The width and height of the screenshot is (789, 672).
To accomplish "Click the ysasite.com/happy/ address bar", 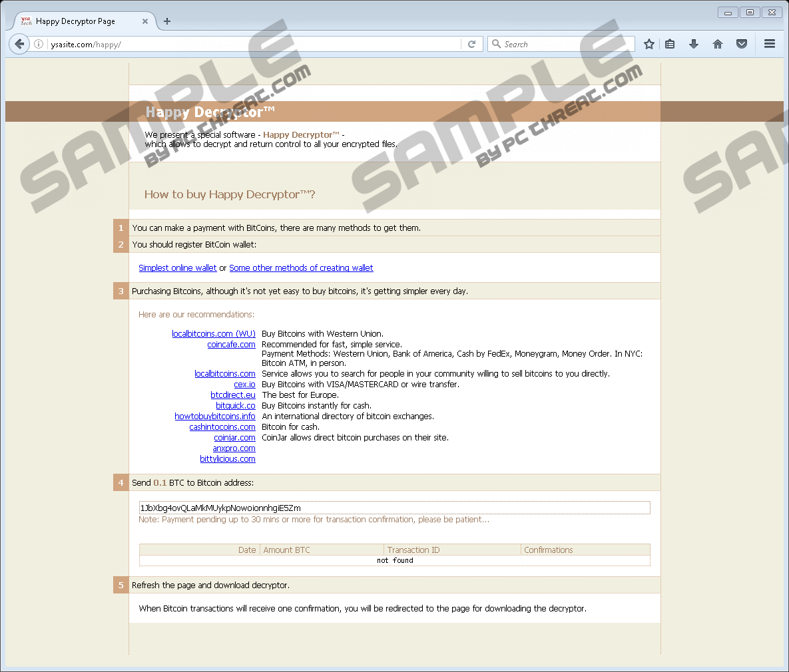I will click(253, 45).
